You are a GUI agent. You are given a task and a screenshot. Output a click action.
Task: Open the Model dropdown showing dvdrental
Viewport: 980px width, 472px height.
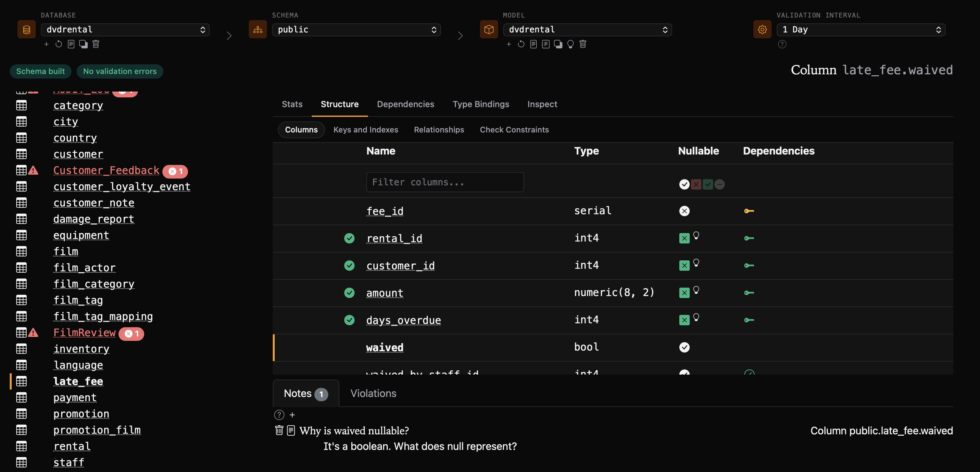coord(587,30)
